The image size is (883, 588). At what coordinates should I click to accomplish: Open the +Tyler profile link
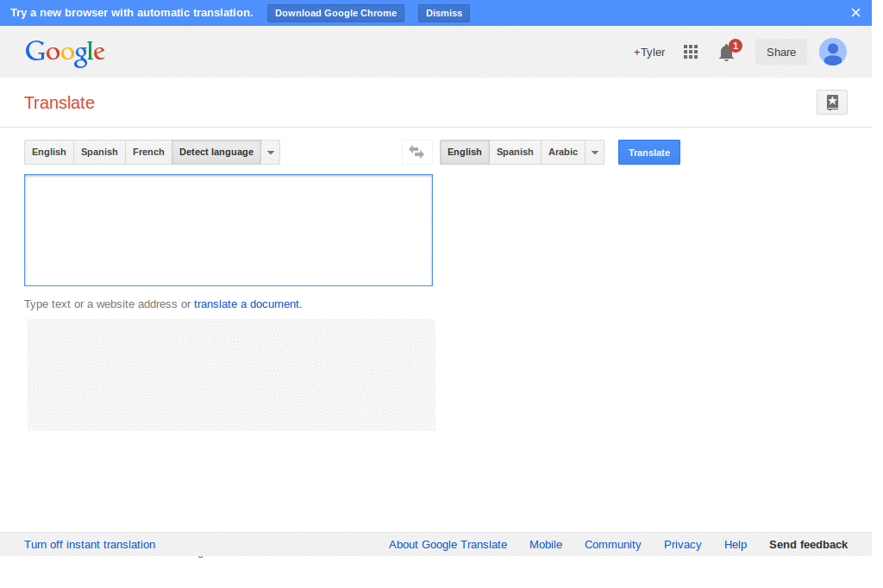pyautogui.click(x=648, y=52)
